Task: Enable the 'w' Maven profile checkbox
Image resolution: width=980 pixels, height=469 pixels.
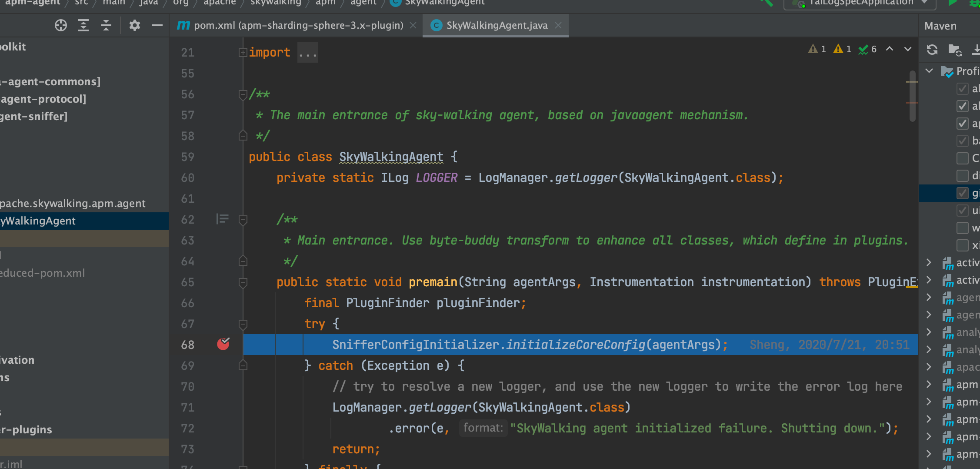Action: 963,228
